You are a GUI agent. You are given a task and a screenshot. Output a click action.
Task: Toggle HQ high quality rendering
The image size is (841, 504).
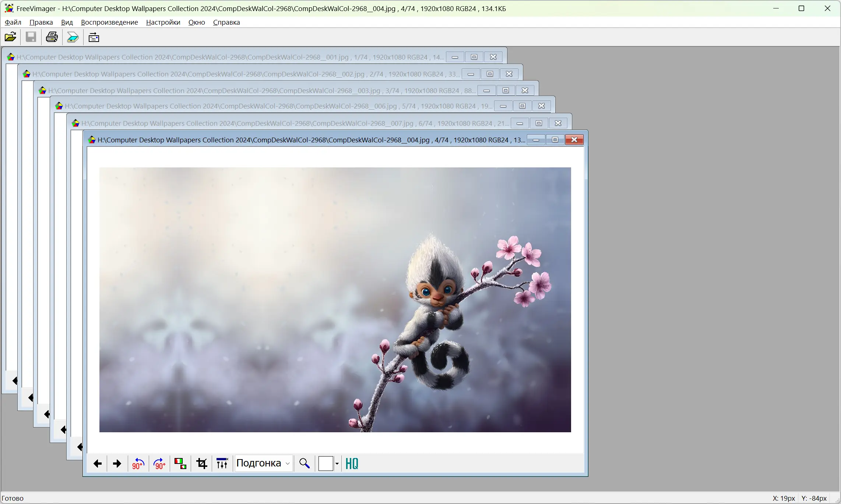point(352,464)
